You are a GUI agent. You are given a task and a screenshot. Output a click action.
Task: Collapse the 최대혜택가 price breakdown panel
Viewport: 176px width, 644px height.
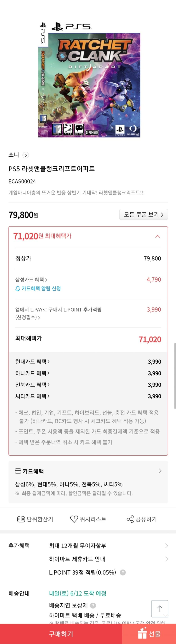coord(158,236)
